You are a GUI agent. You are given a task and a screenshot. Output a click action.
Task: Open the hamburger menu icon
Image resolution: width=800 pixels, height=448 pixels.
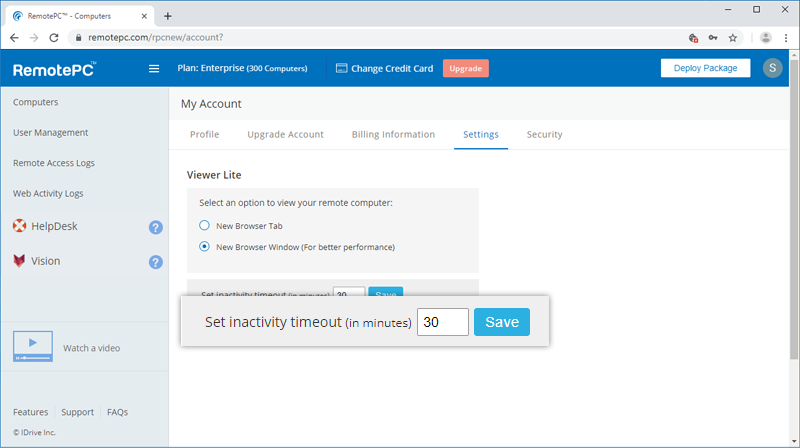pyautogui.click(x=154, y=68)
